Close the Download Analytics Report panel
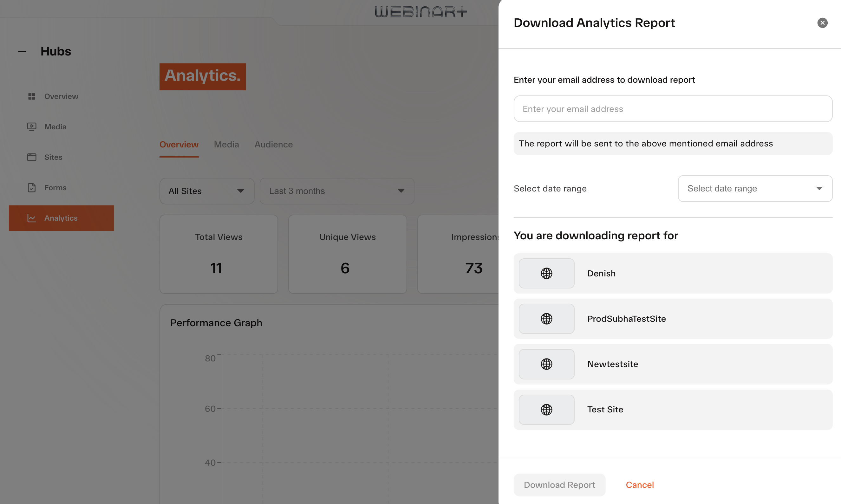 pyautogui.click(x=822, y=23)
